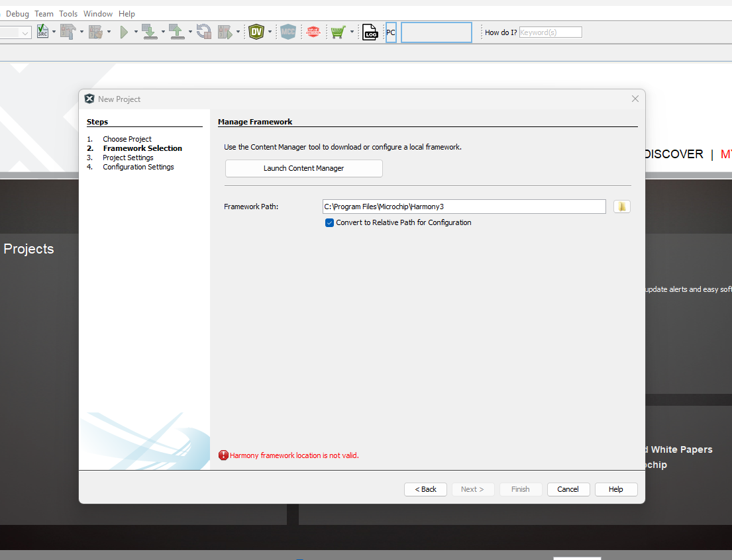
Task: Click the Debug Project icon
Action: pos(225,32)
